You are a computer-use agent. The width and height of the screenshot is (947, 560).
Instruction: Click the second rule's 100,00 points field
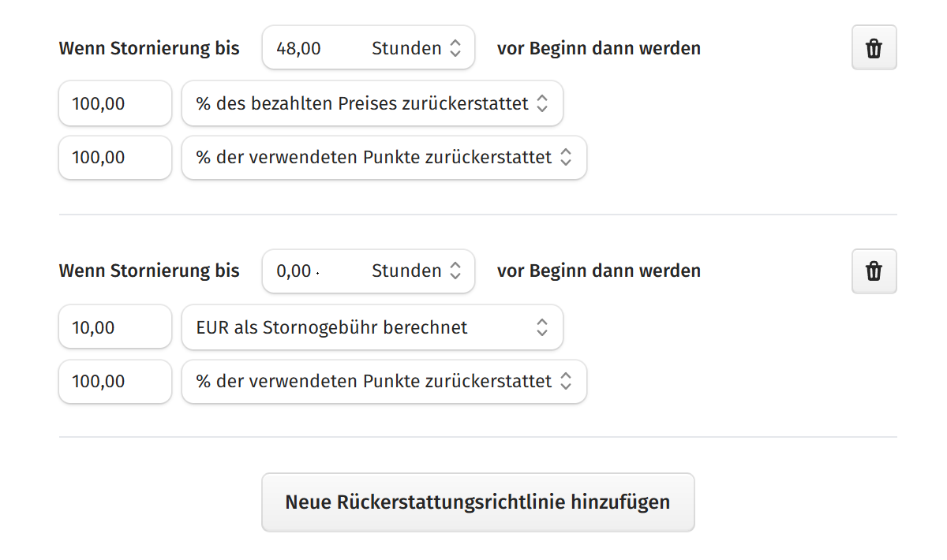pos(114,381)
